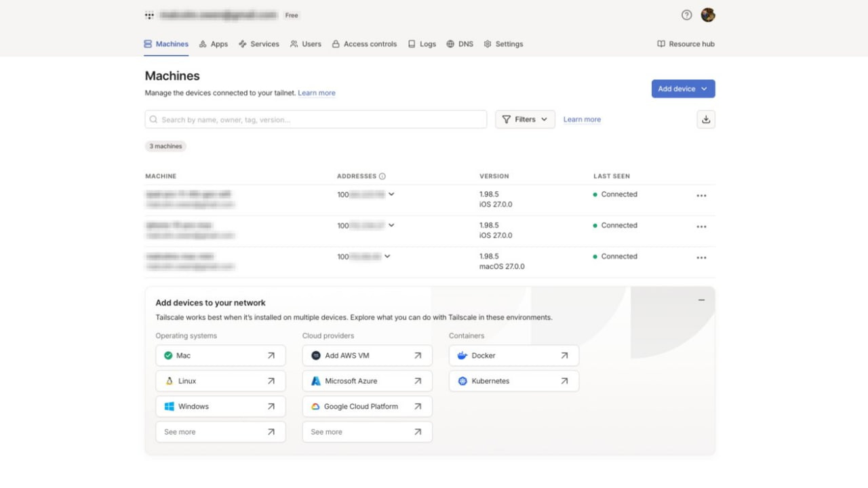Click the Docker whale icon
This screenshot has height=488, width=868.
coord(462,355)
